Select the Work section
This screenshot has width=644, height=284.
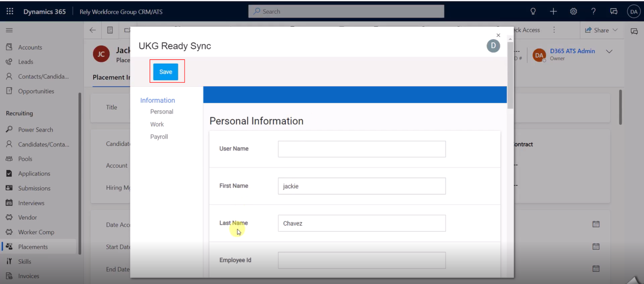click(x=157, y=124)
